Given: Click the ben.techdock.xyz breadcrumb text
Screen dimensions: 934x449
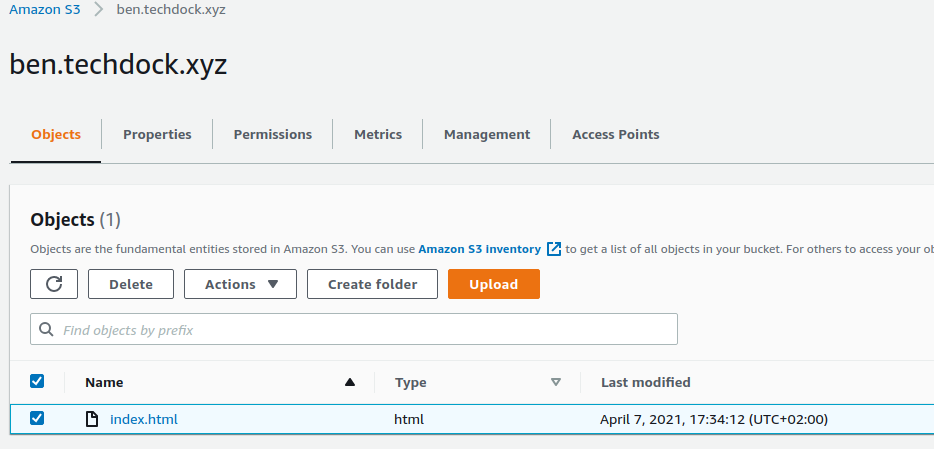Looking at the screenshot, I should click(x=171, y=10).
